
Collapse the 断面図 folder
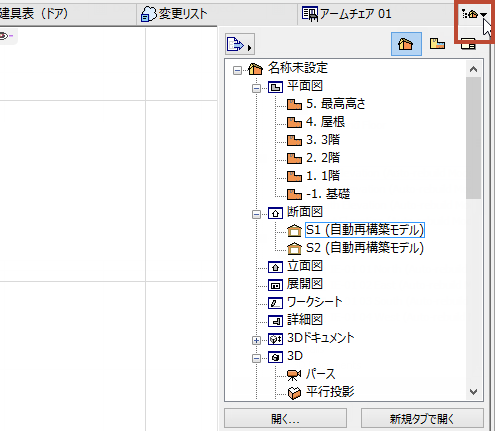click(x=256, y=214)
